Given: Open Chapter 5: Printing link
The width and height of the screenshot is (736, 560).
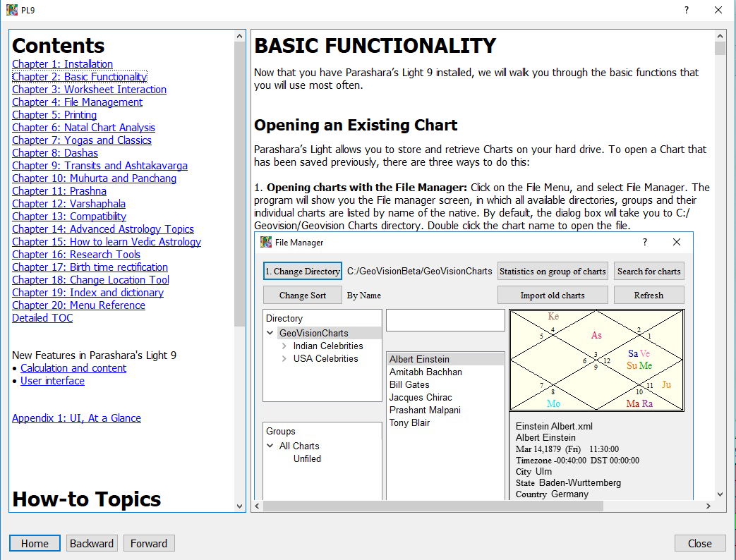Looking at the screenshot, I should pos(54,115).
